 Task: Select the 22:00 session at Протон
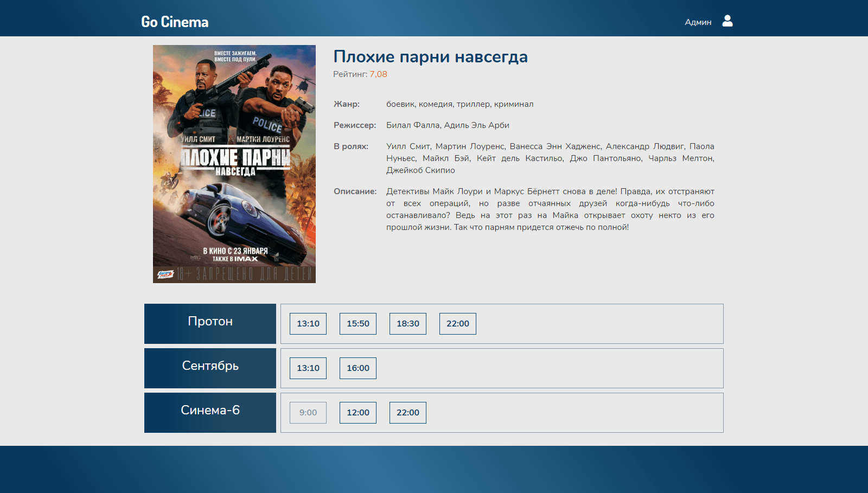(458, 324)
